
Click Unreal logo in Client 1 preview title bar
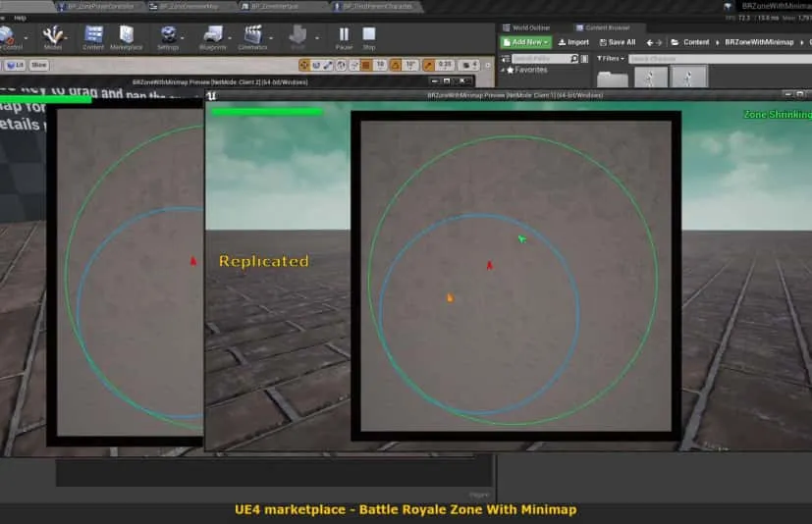(x=211, y=96)
